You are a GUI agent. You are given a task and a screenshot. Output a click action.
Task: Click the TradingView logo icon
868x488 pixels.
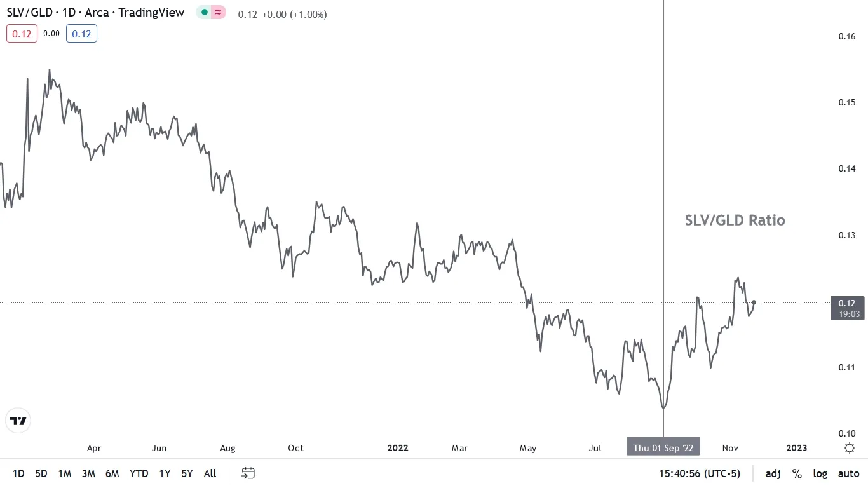click(x=18, y=421)
